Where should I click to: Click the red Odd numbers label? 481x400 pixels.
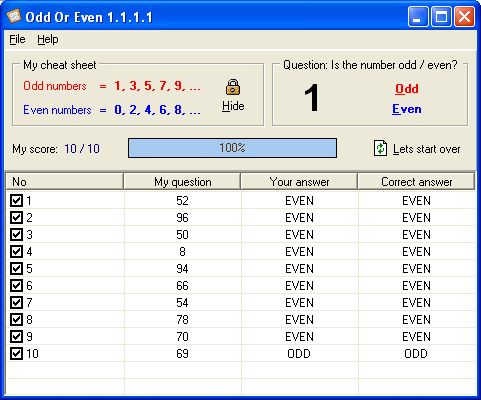(55, 86)
